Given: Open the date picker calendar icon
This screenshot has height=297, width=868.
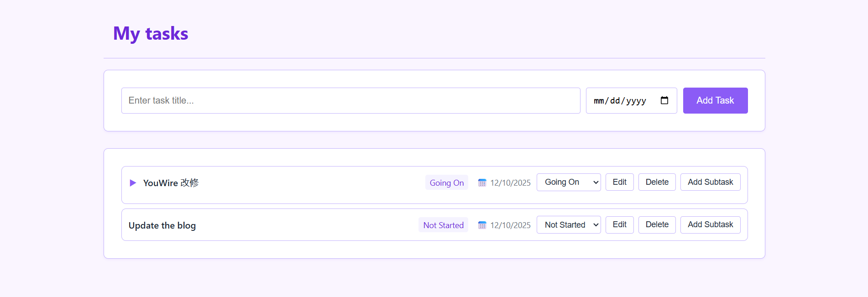Looking at the screenshot, I should 664,100.
